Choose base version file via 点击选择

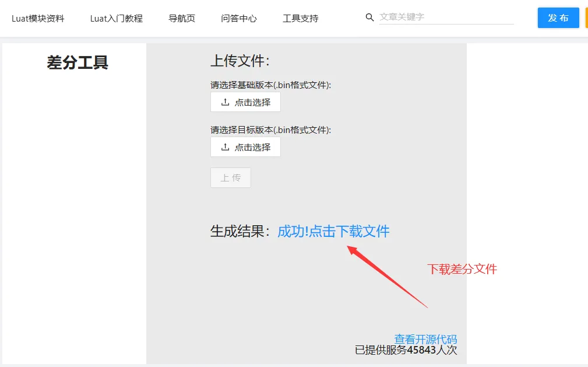[245, 102]
